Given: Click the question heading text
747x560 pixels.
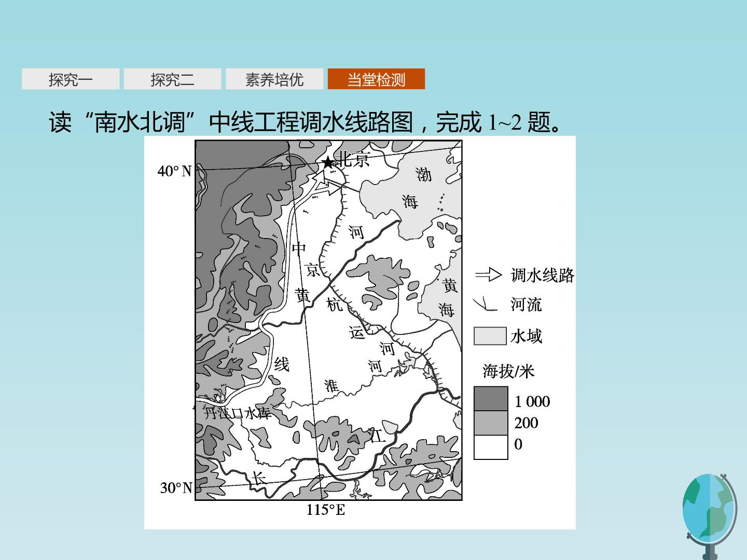Looking at the screenshot, I should pos(306,123).
